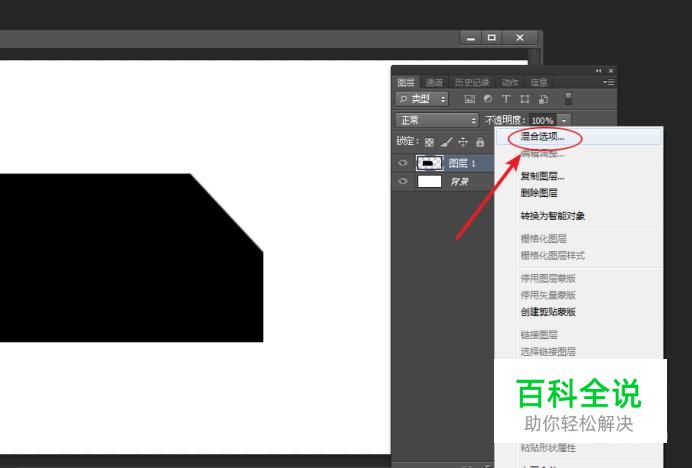Choose 删除图层 from context menu
The image size is (692, 468).
tap(579, 193)
